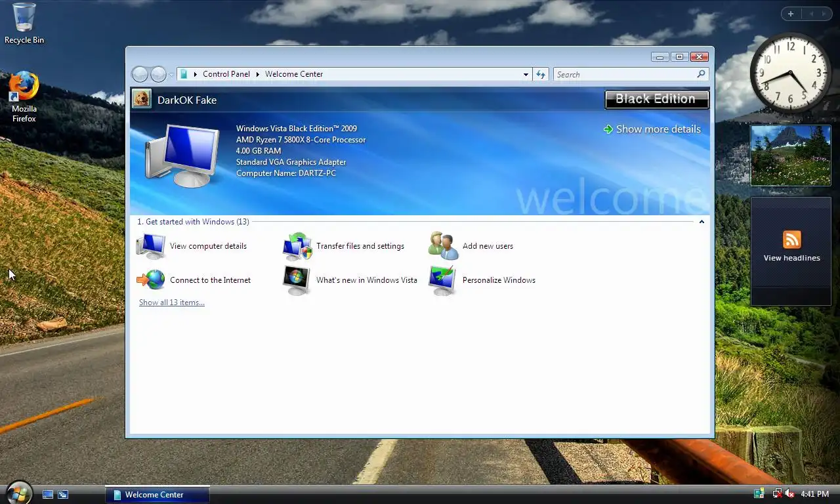
Task: Click the Forward navigation arrow button
Action: [158, 74]
